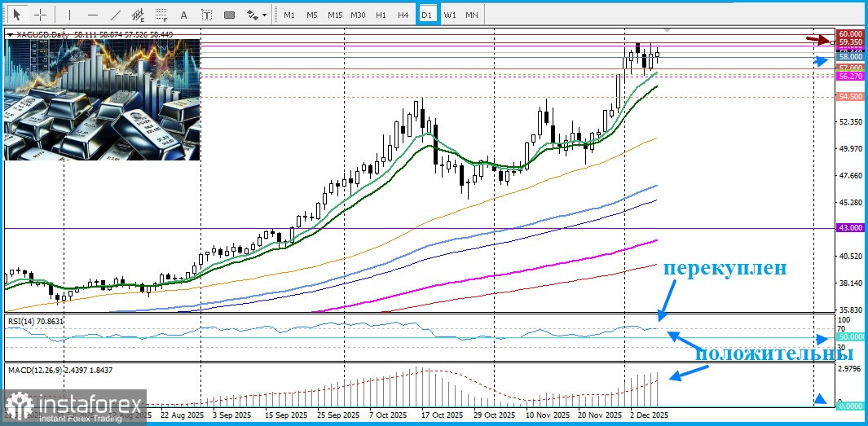Screen dimensions: 868x426
Task: Select the equidistant channel tool
Action: click(139, 15)
